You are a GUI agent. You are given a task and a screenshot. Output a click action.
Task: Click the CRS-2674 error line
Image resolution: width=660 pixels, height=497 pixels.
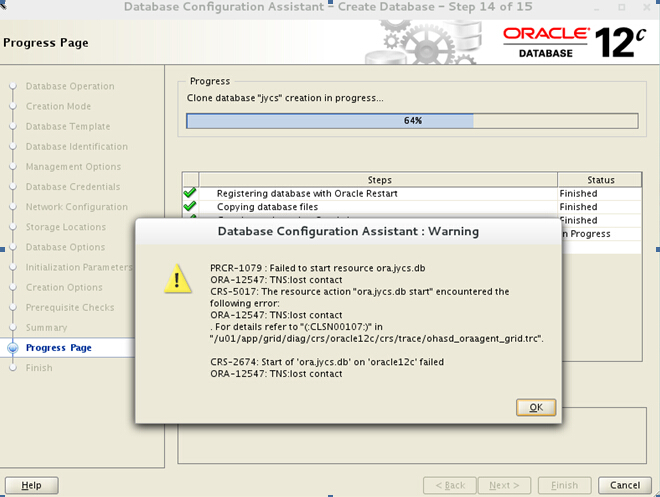tap(327, 362)
